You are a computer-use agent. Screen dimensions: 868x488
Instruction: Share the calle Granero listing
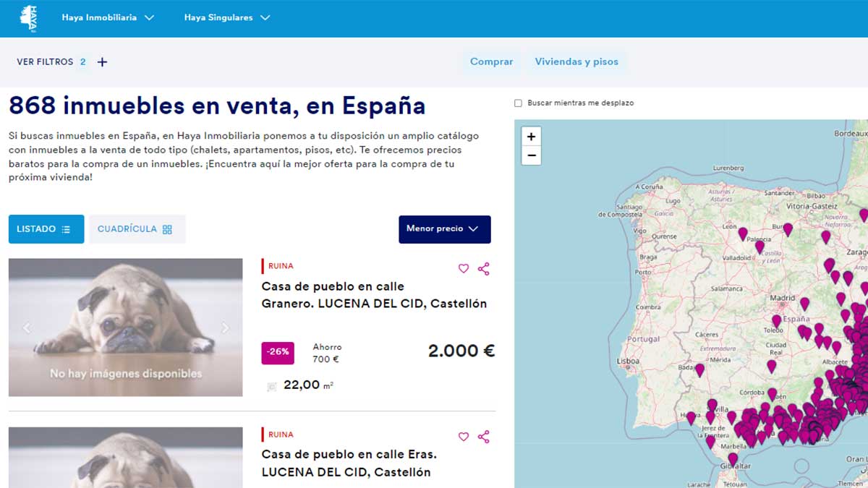(484, 269)
